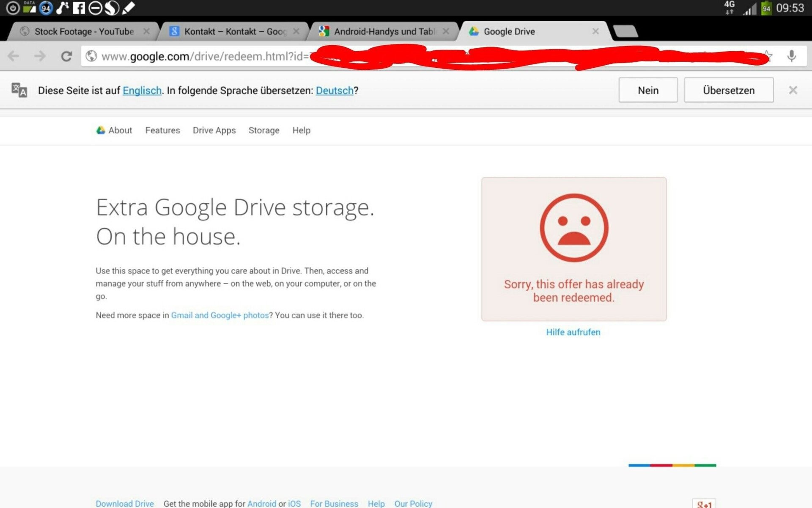Open the iOS mobile app link
This screenshot has width=812, height=508.
[294, 503]
